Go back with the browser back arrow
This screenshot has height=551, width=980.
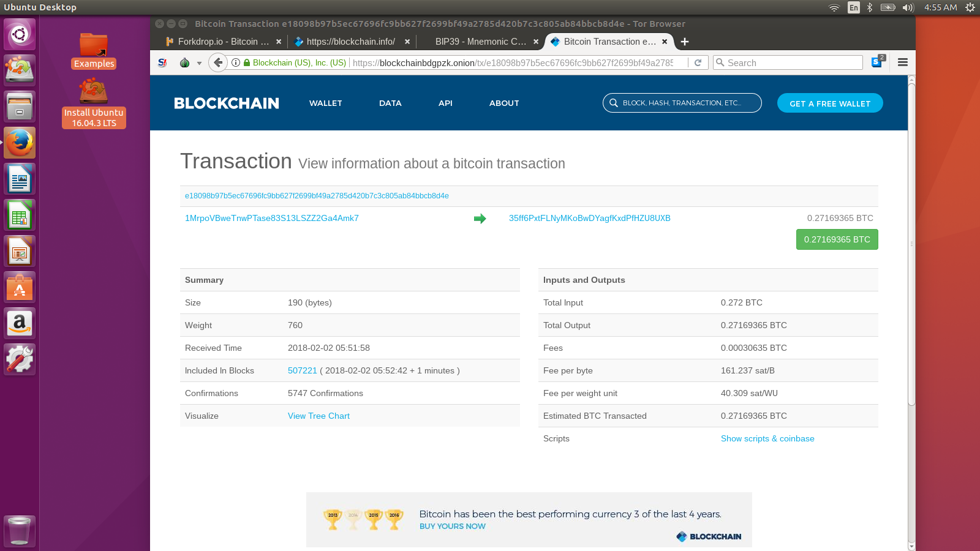[x=218, y=62]
